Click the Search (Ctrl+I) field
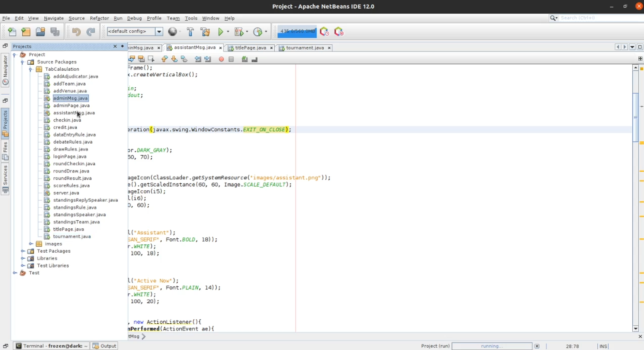Image resolution: width=644 pixels, height=350 pixels. point(601,18)
